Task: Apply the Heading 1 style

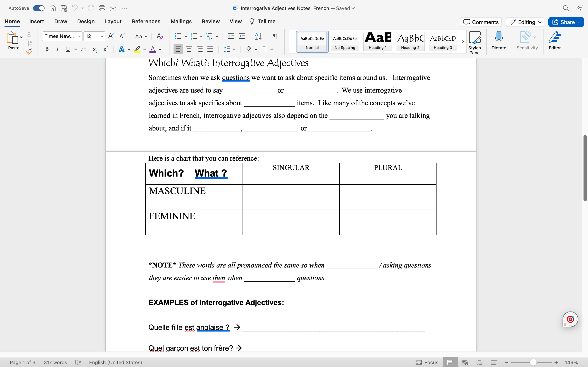Action: click(x=377, y=41)
